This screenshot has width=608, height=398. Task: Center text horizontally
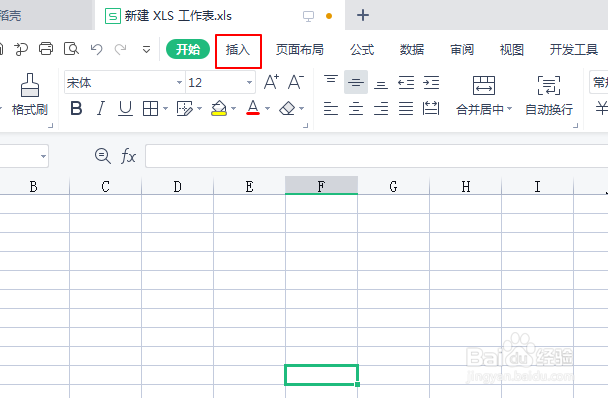point(356,109)
